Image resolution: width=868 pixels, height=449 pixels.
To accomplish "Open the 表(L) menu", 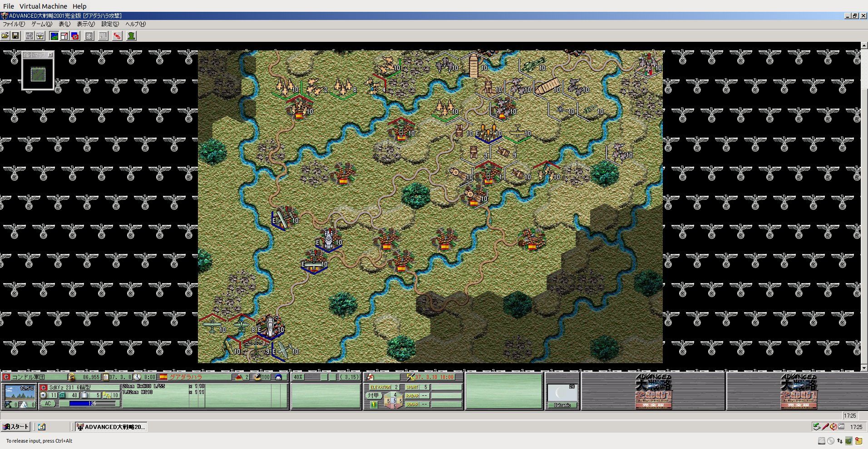I will coord(65,24).
